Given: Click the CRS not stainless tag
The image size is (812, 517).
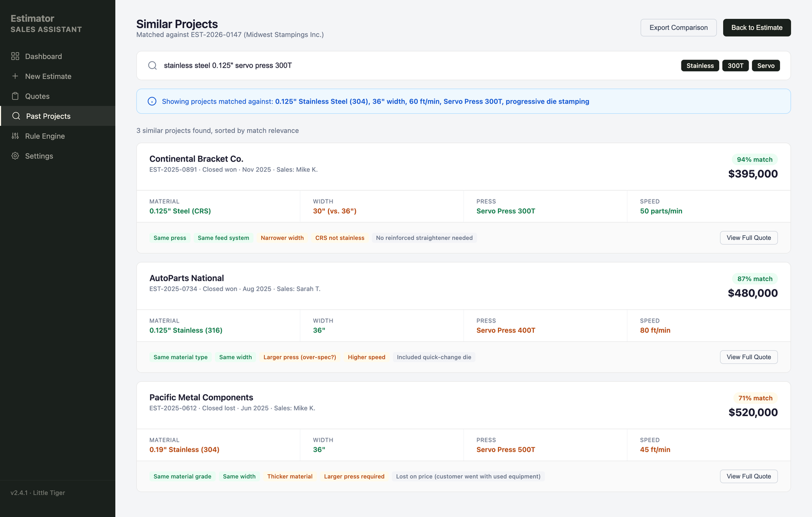Looking at the screenshot, I should tap(340, 238).
